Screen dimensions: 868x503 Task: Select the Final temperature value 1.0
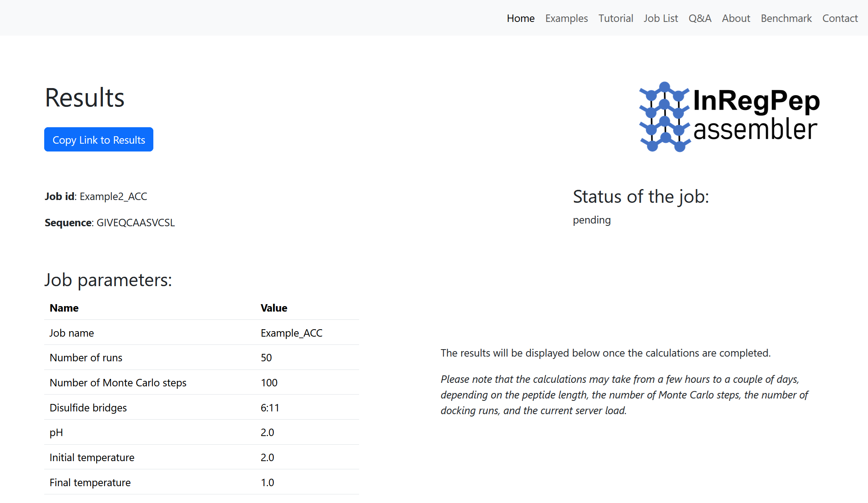(267, 483)
